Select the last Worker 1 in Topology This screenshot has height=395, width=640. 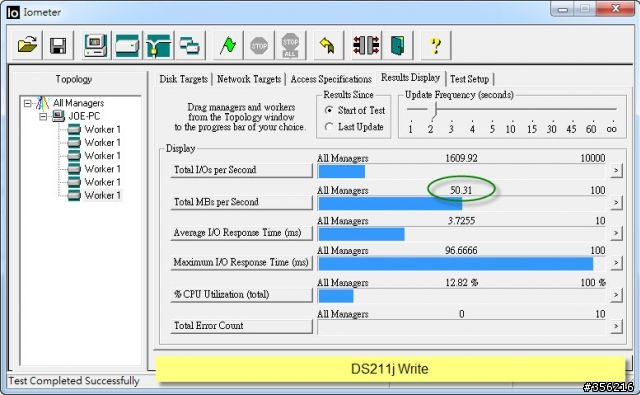point(102,195)
